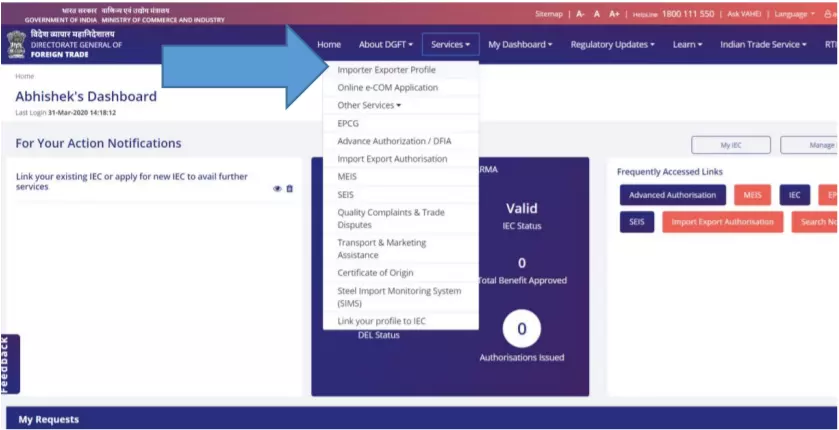The image size is (839, 430).
Task: Expand the Language dropdown
Action: 795,14
